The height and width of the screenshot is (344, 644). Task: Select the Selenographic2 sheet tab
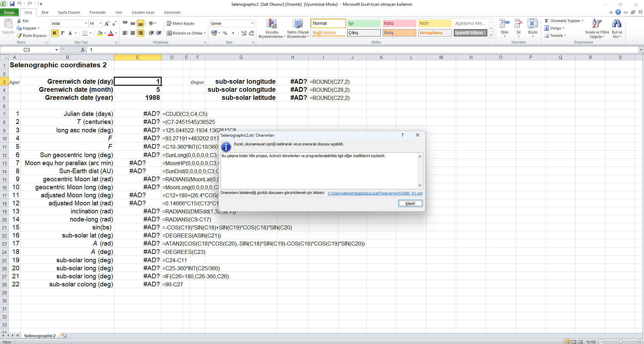40,336
